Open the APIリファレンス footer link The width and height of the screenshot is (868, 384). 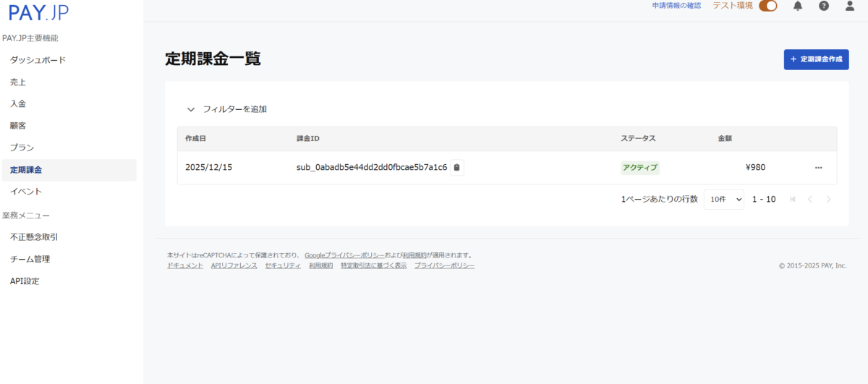[234, 266]
